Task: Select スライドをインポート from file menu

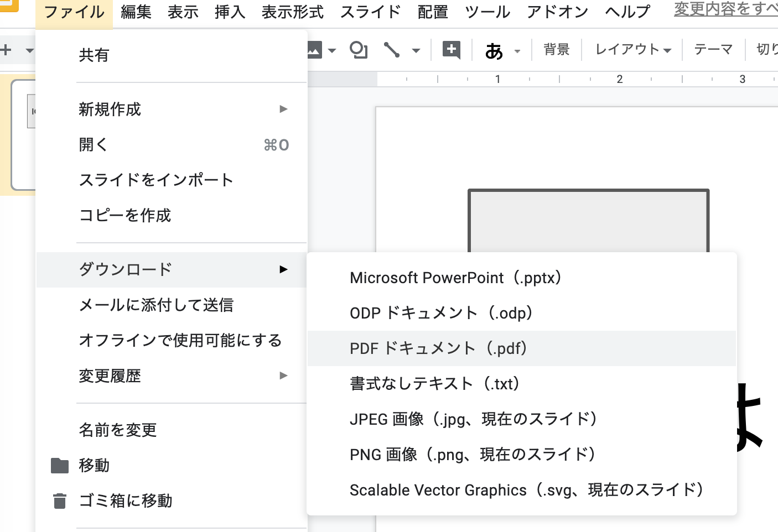Action: click(156, 180)
